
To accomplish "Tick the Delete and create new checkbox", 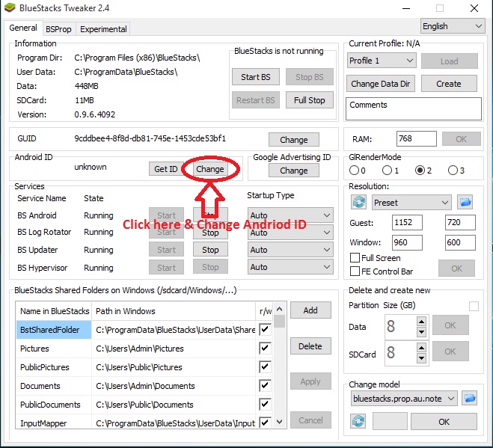I will coord(474,306).
